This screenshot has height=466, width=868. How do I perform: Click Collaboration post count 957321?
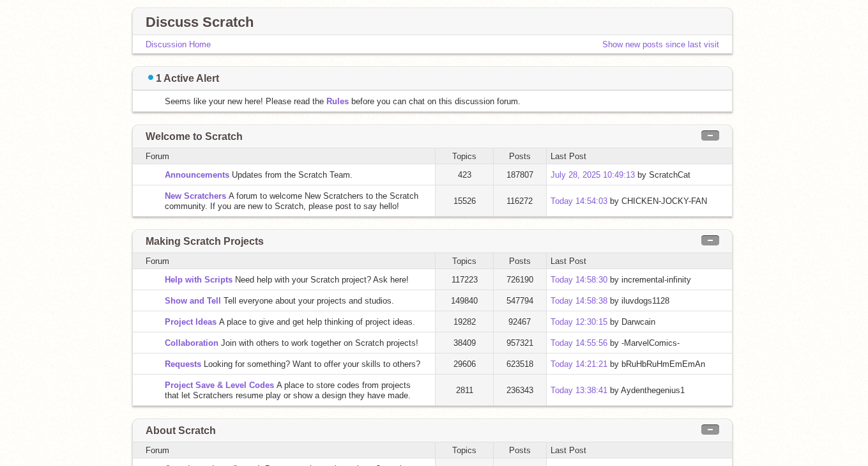point(520,343)
